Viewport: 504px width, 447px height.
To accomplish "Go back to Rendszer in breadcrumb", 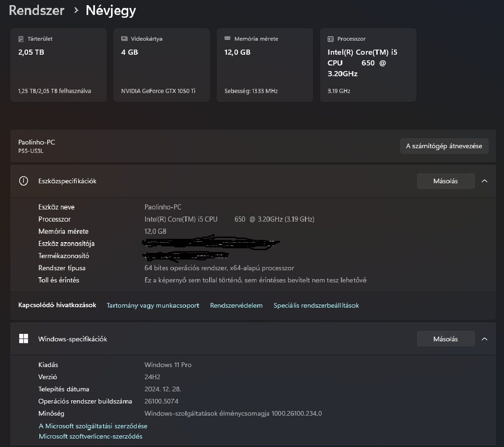I will (37, 10).
